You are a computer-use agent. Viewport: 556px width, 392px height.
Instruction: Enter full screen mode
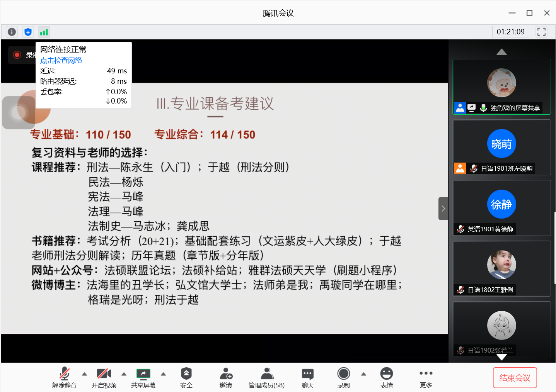point(541,32)
